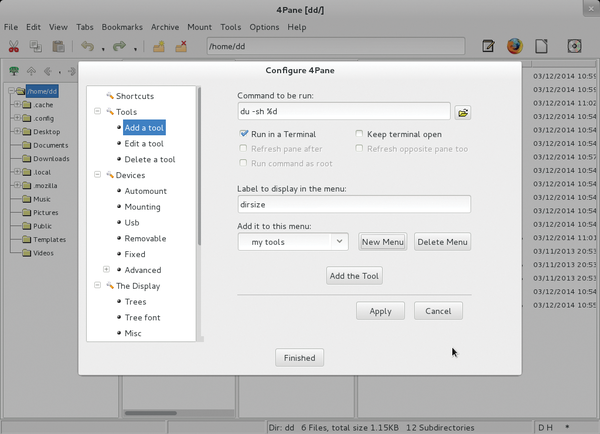The width and height of the screenshot is (600, 434).
Task: Expand the .mozilla folder in file tree
Action: pos(17,185)
